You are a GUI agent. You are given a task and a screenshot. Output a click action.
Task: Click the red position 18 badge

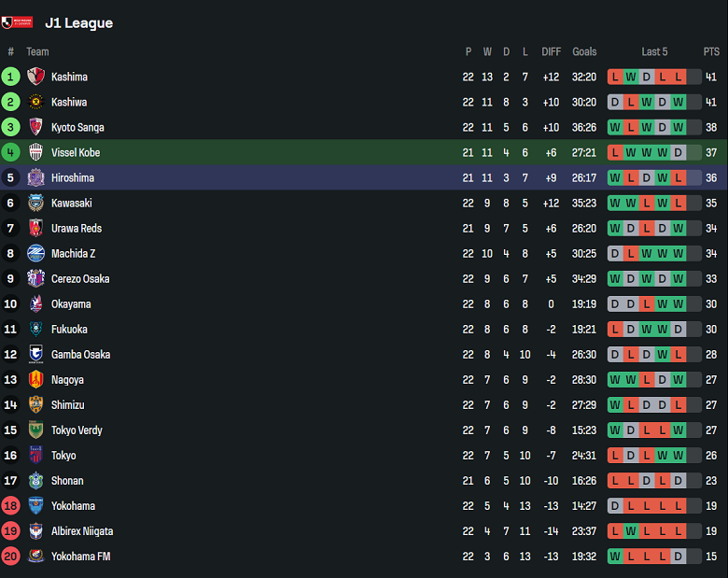click(10, 505)
